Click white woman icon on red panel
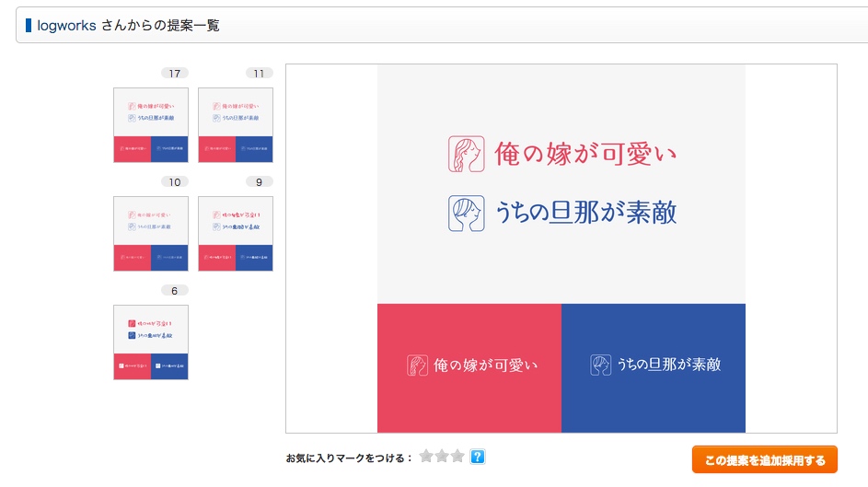Screen dimensions: 868x487 pos(417,365)
